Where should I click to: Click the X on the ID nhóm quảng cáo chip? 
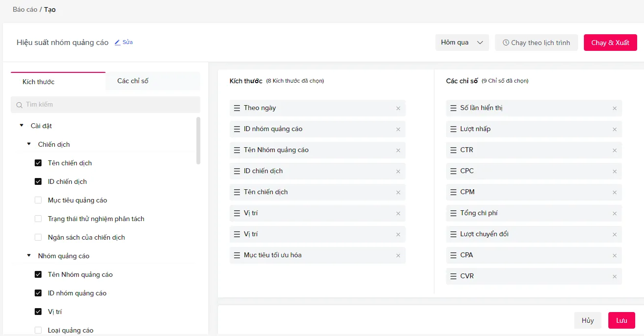point(398,130)
